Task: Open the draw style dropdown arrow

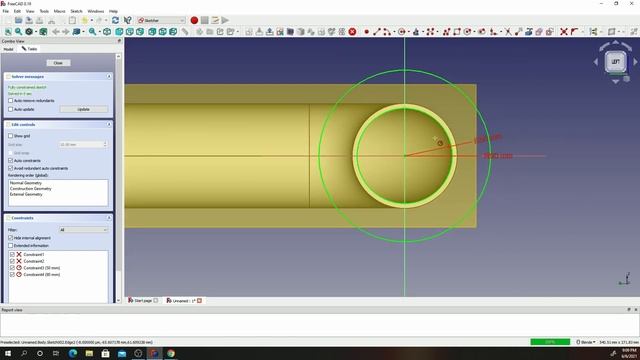Action: pos(36,32)
